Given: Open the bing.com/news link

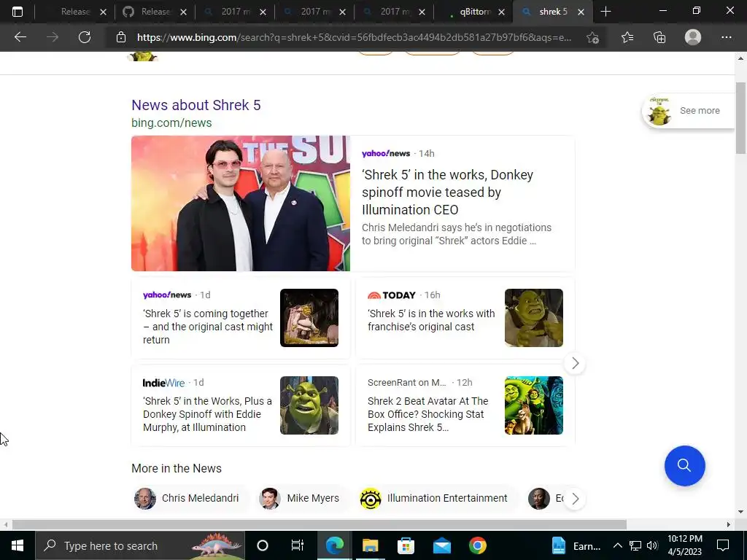Looking at the screenshot, I should [x=171, y=122].
